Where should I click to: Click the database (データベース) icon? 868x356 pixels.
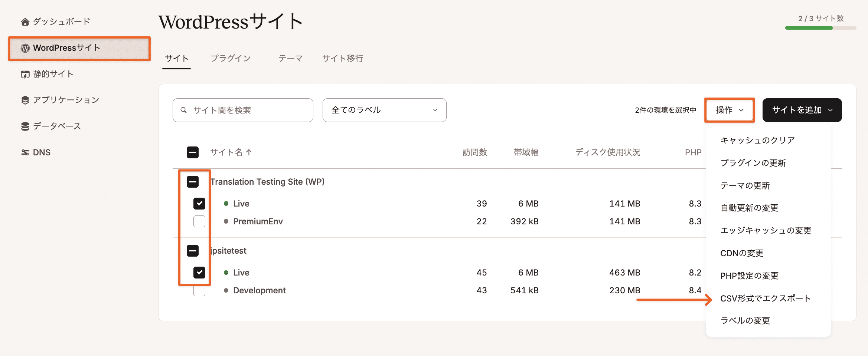click(25, 126)
